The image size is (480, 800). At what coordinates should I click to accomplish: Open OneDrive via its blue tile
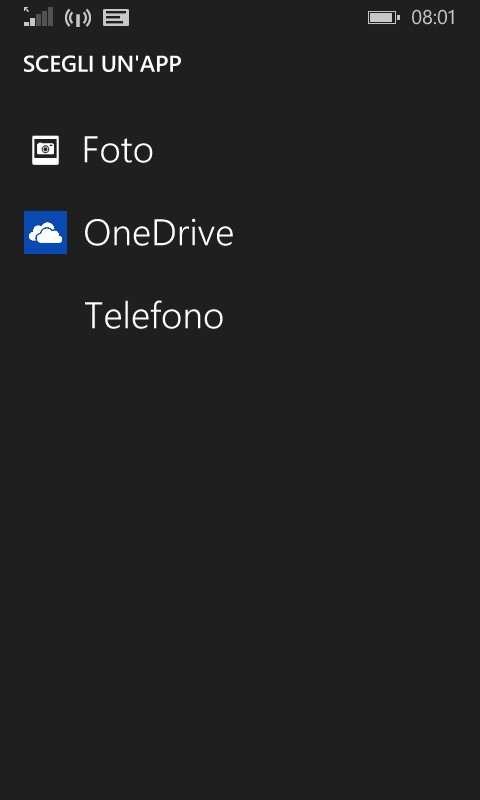[45, 232]
